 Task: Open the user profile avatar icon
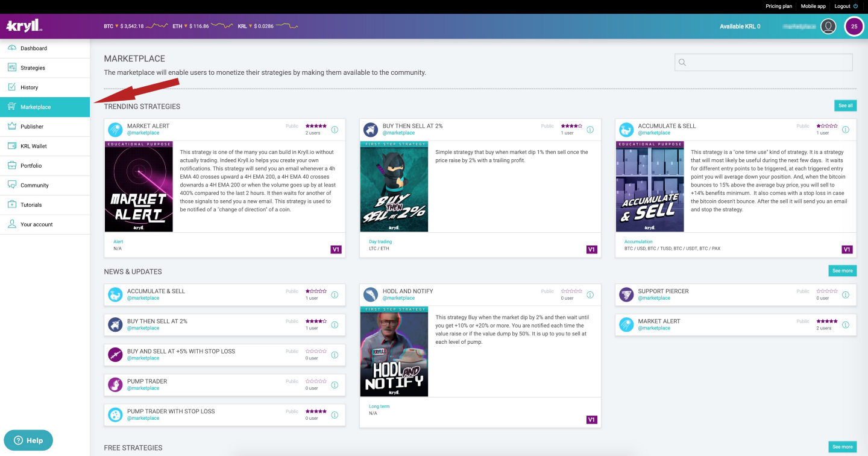coord(828,27)
